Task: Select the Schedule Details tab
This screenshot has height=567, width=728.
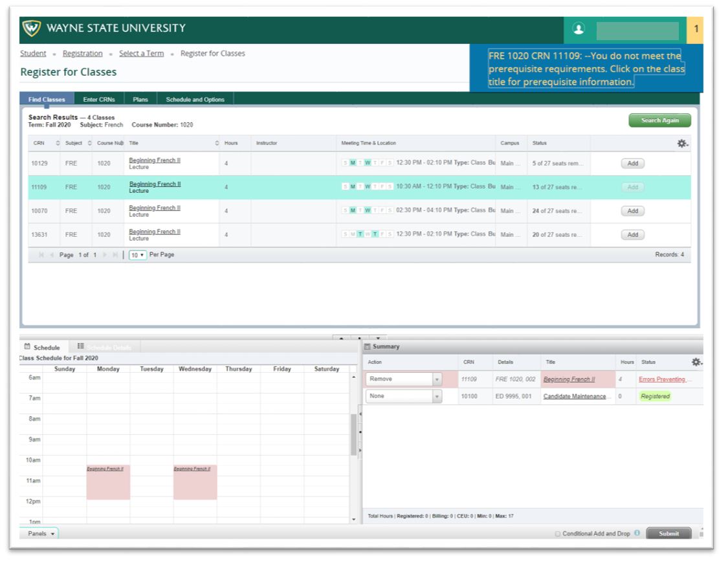Action: (x=105, y=348)
